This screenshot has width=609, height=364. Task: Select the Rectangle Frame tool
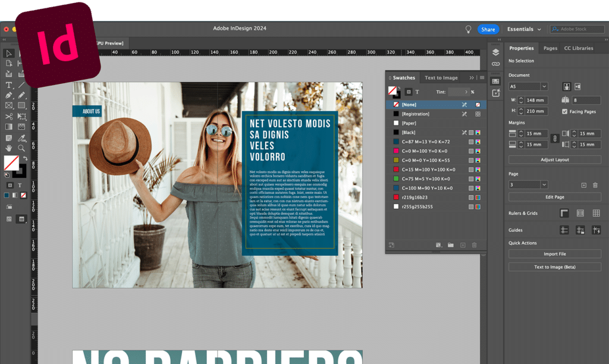click(x=8, y=106)
